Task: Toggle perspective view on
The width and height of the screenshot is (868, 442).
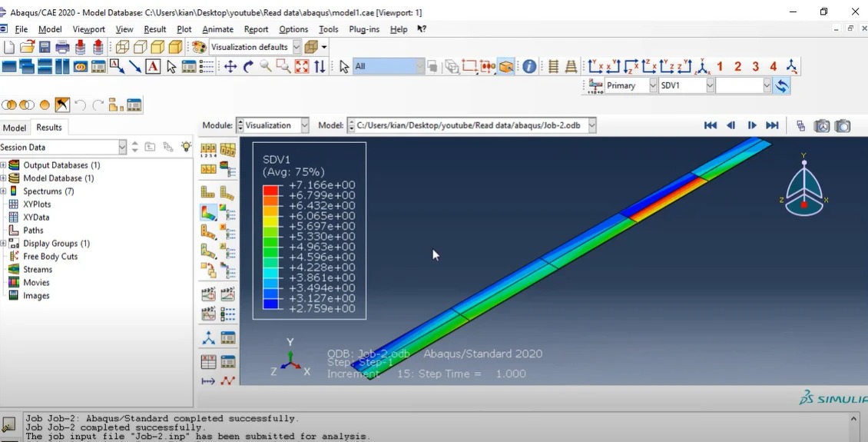Action: point(571,66)
